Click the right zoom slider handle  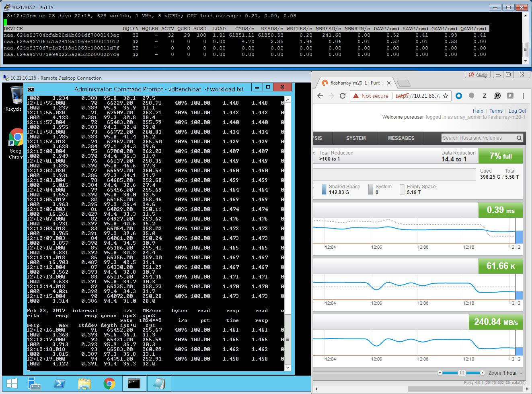click(483, 373)
